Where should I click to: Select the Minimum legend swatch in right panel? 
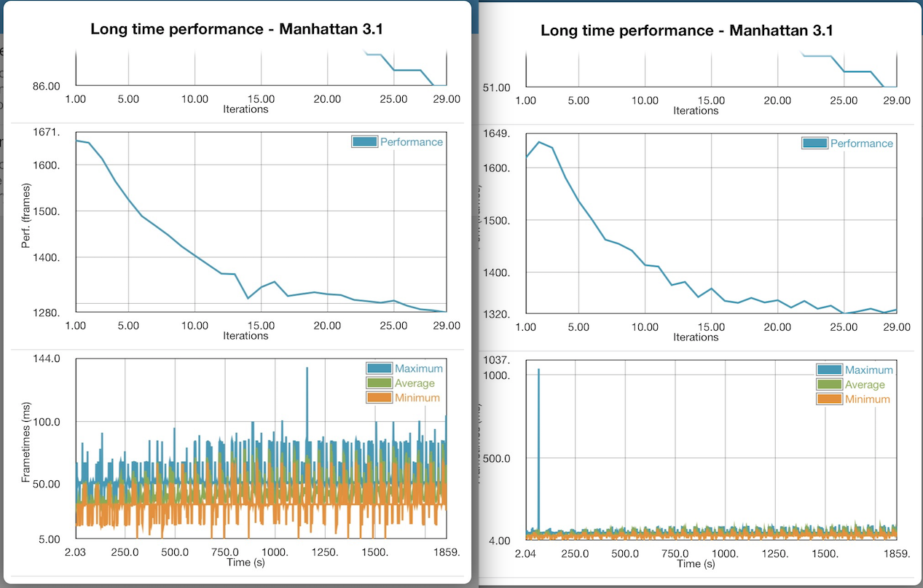829,399
